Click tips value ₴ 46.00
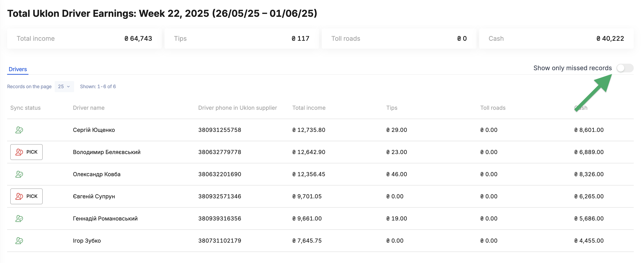The image size is (644, 263). [x=397, y=174]
